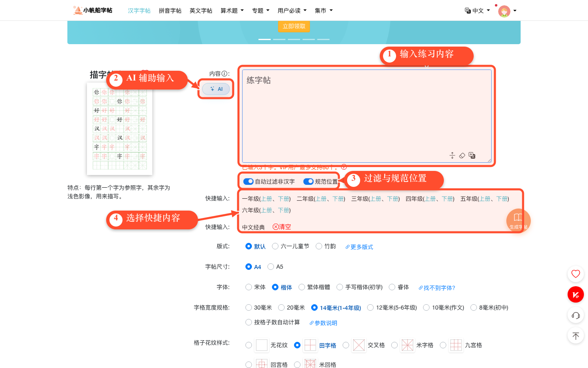Select the 10毫米(作文) grid width option
This screenshot has width=588, height=368.
click(x=426, y=307)
